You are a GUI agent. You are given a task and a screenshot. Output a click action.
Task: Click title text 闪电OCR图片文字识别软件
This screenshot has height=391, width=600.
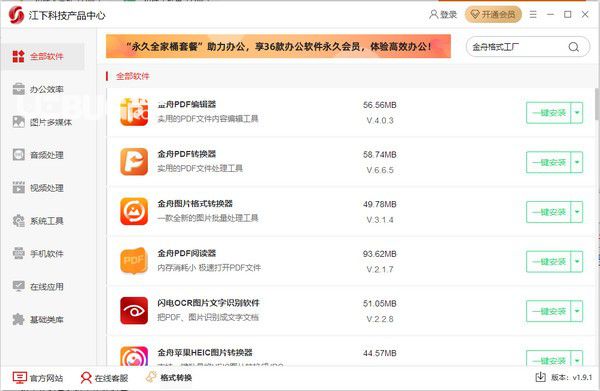(x=209, y=303)
